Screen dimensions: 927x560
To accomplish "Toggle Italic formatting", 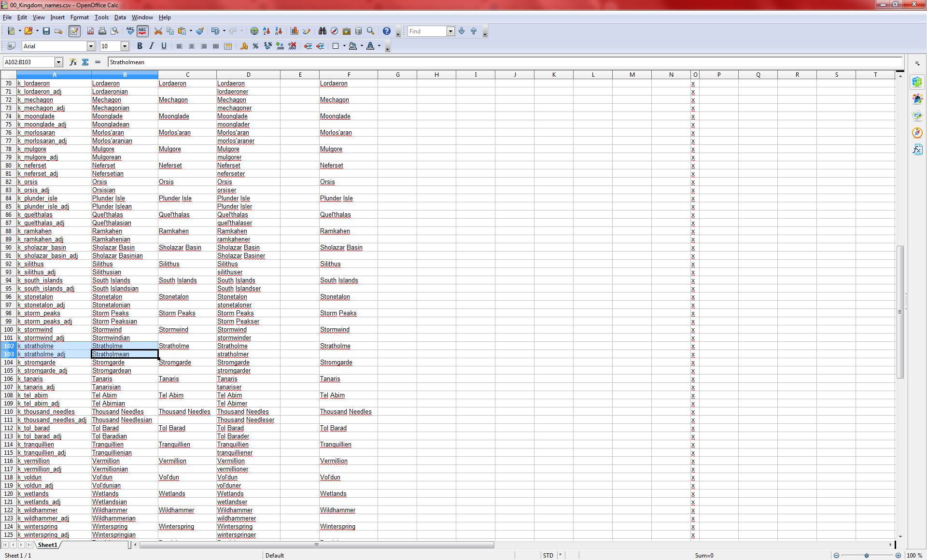I will click(152, 46).
